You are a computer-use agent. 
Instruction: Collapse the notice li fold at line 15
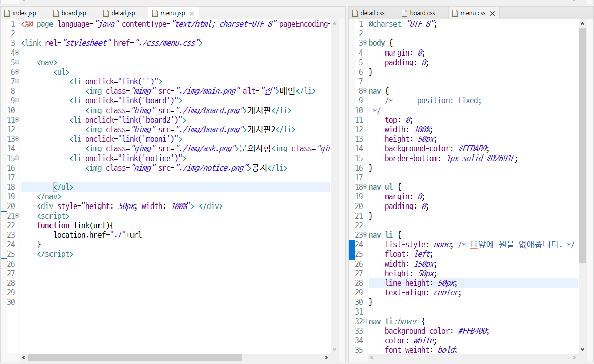click(17, 158)
